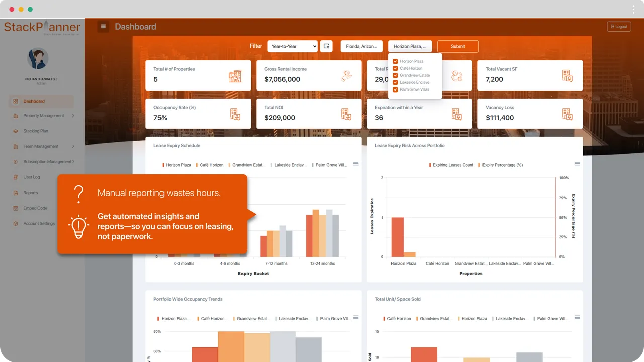
Task: Click the calendar date-range icon next to filter
Action: click(x=326, y=46)
